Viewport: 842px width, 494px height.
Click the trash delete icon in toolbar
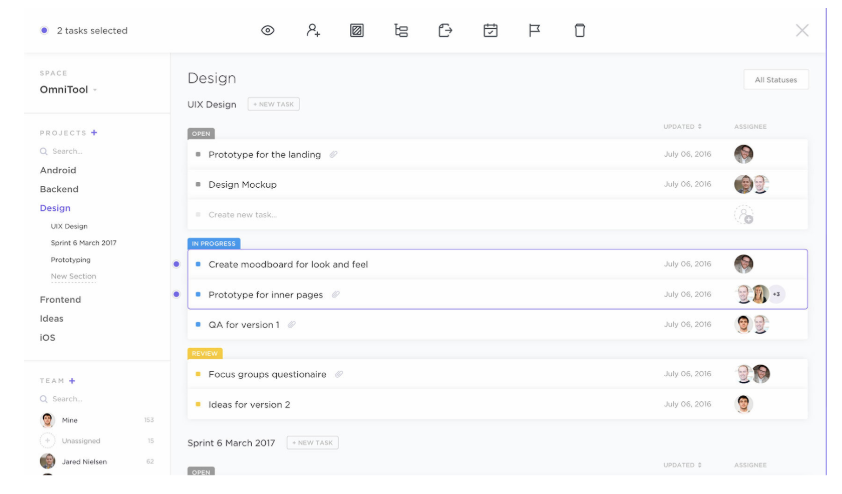click(x=579, y=31)
